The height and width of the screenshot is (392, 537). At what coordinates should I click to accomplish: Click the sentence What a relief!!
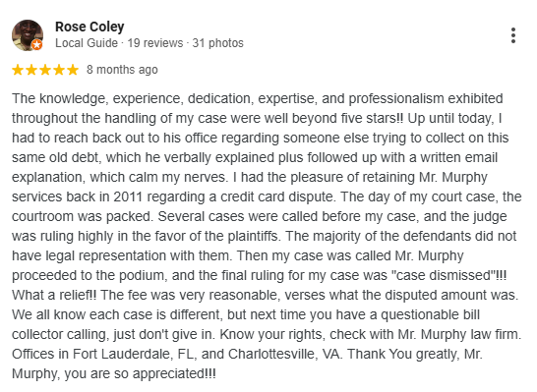click(x=54, y=295)
